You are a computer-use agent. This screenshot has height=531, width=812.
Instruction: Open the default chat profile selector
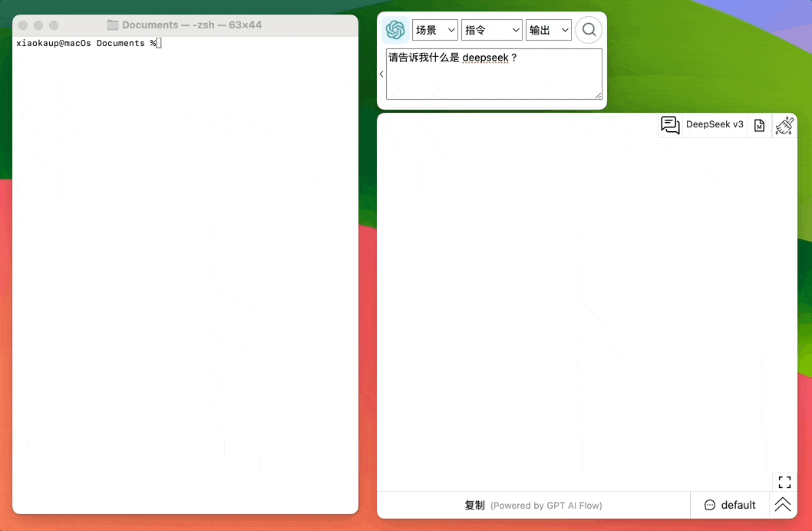pos(730,505)
